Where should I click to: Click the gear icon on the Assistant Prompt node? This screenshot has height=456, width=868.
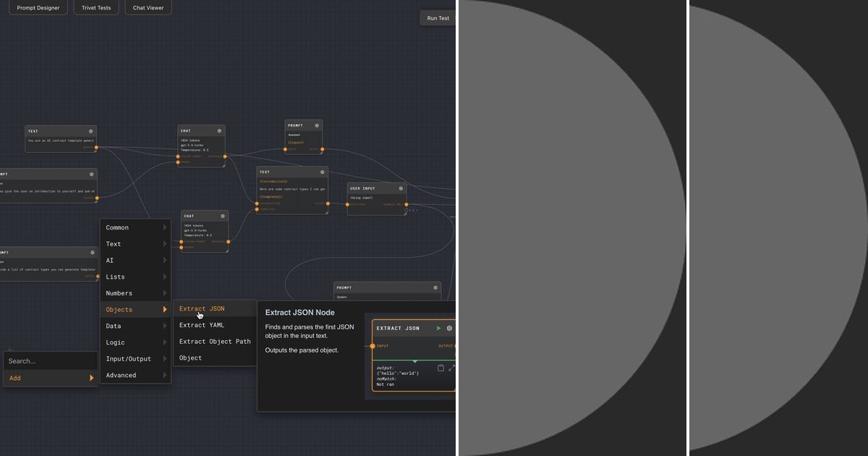coord(317,125)
